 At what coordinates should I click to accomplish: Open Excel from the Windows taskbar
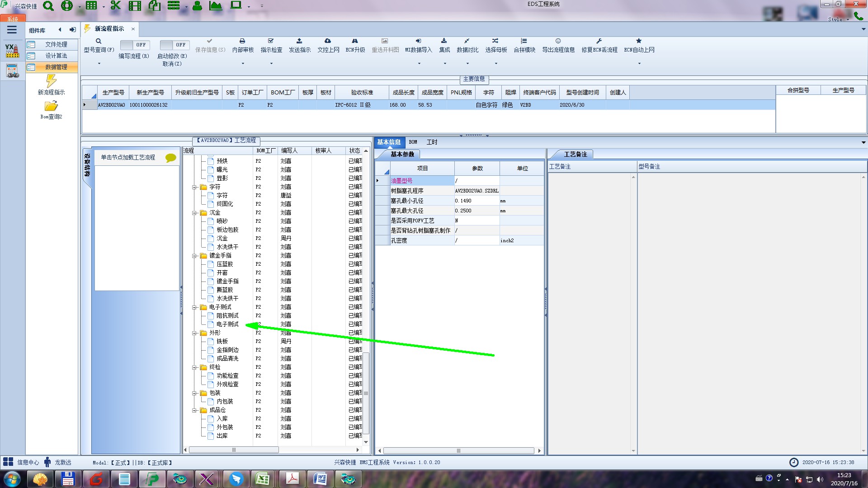coord(262,479)
